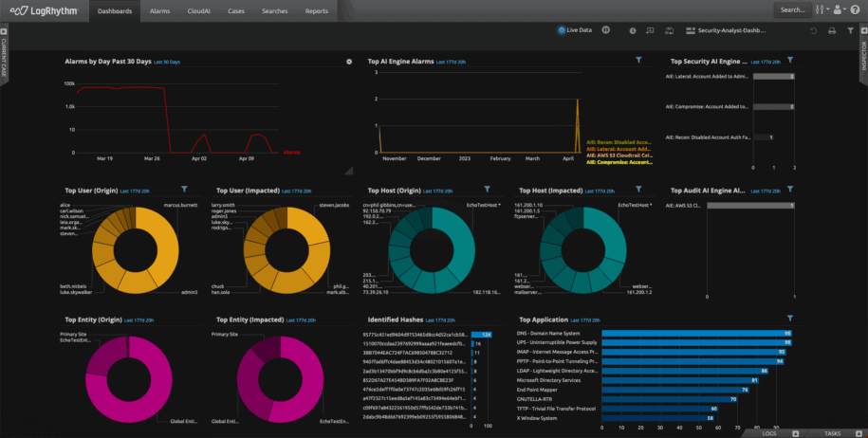Image resolution: width=868 pixels, height=438 pixels.
Task: Click the Search input field
Action: click(x=793, y=9)
